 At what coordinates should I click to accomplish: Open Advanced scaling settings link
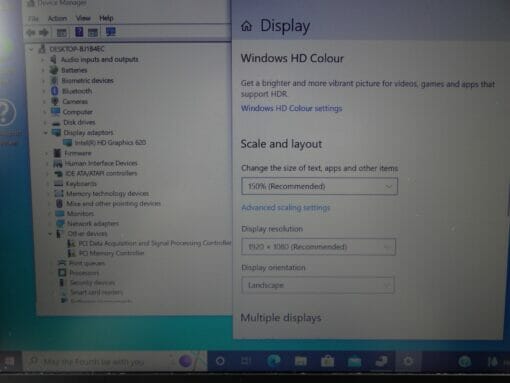click(x=286, y=207)
